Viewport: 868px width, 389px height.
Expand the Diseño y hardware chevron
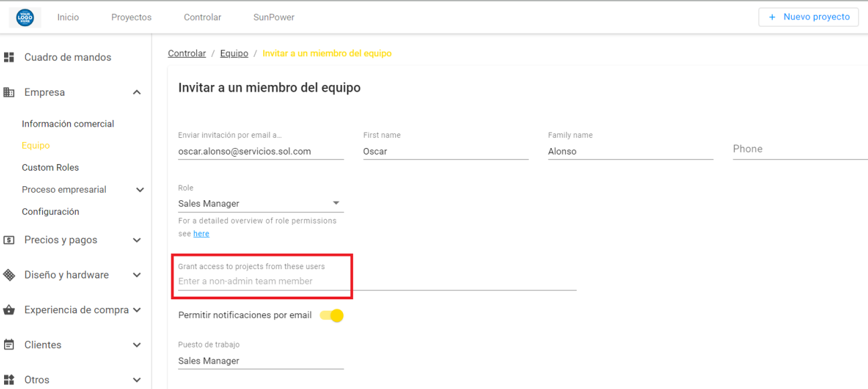point(137,275)
